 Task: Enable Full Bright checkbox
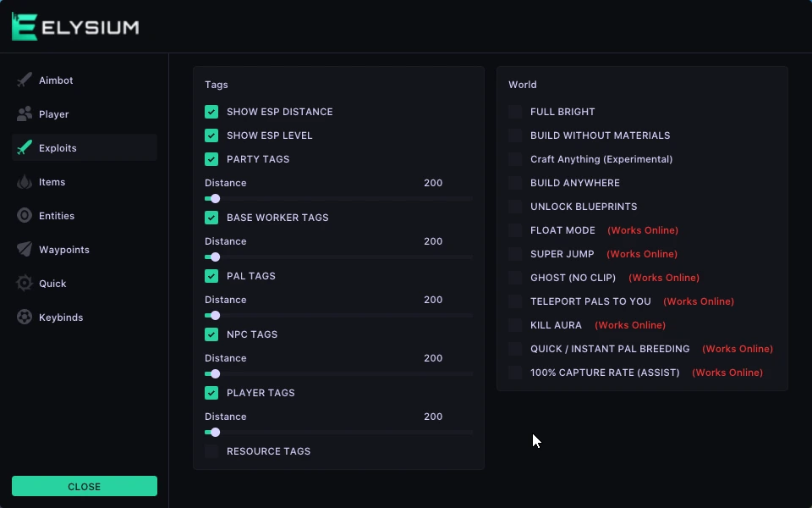515,112
